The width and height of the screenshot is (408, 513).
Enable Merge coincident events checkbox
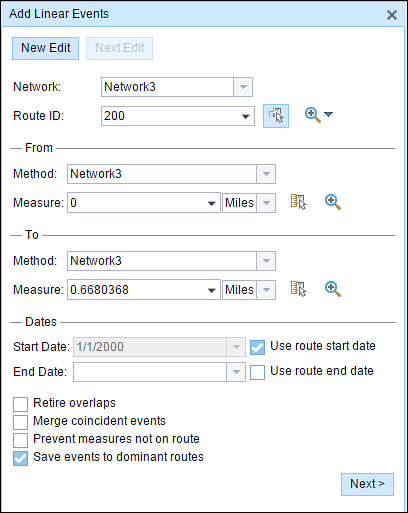pos(20,422)
